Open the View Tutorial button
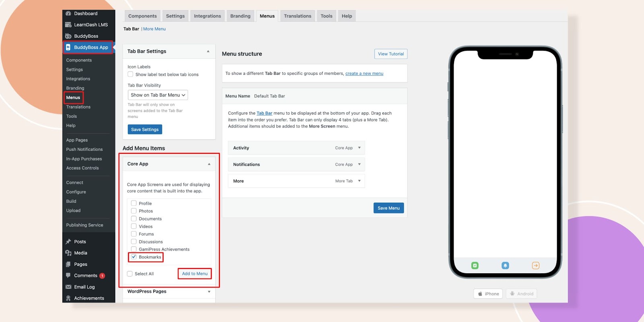 point(391,54)
